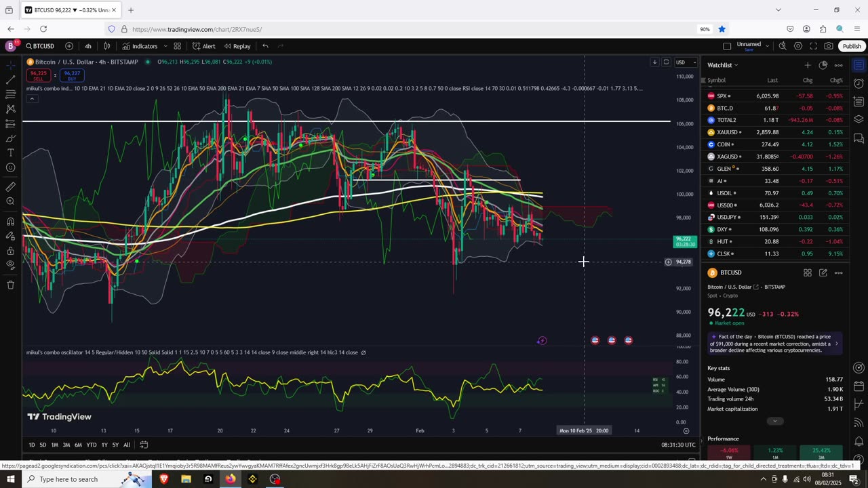
Task: Add symbol to the Watchlist
Action: pyautogui.click(x=808, y=65)
